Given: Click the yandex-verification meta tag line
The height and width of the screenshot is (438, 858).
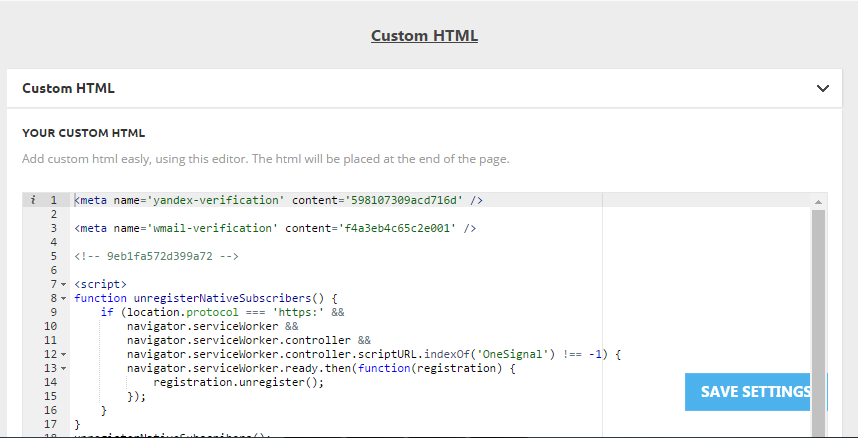Looking at the screenshot, I should pos(279,200).
